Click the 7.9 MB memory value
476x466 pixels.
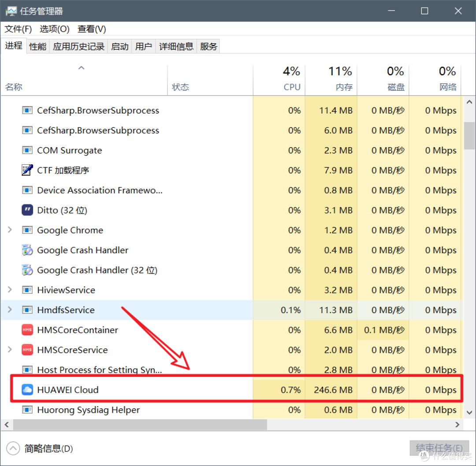[338, 170]
